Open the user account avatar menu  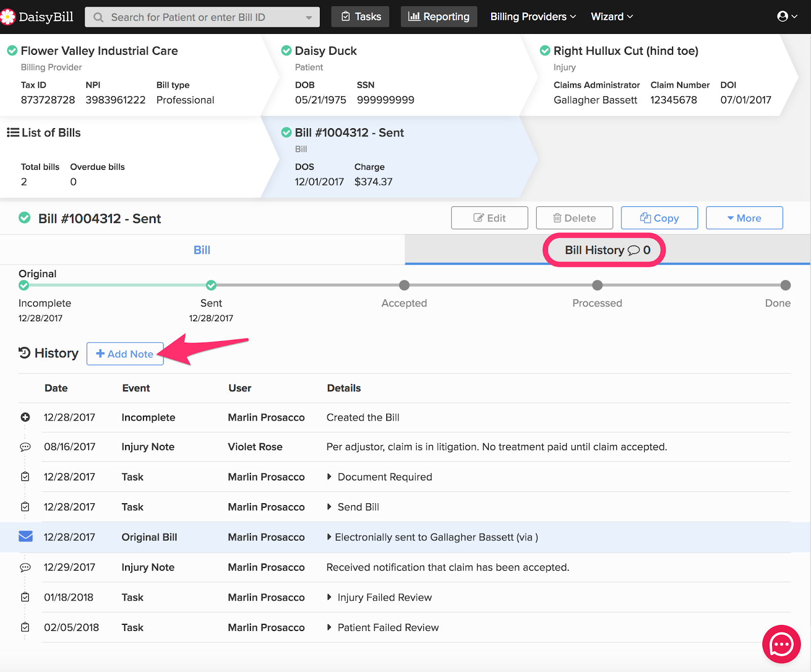coord(787,16)
